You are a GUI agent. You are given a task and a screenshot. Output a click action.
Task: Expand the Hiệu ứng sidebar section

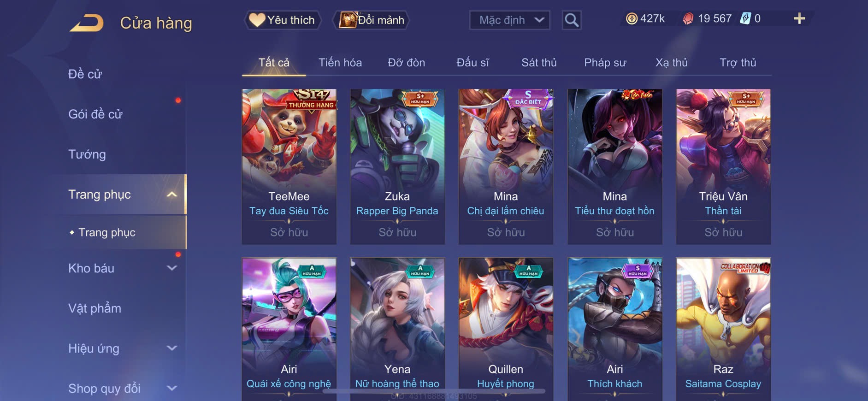click(172, 348)
